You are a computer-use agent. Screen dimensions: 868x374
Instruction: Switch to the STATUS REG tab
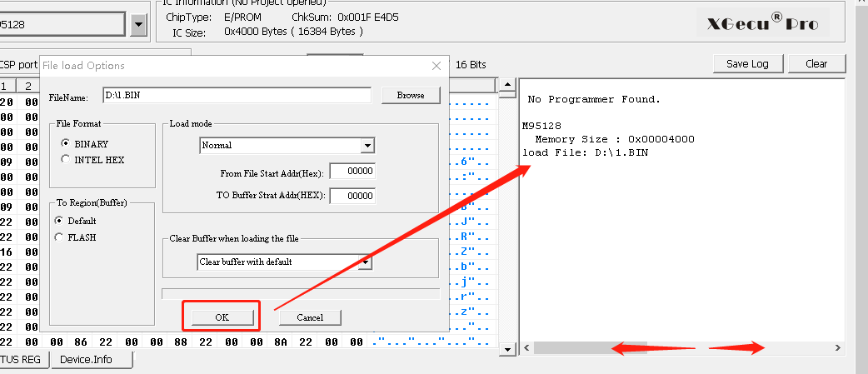pos(23,360)
